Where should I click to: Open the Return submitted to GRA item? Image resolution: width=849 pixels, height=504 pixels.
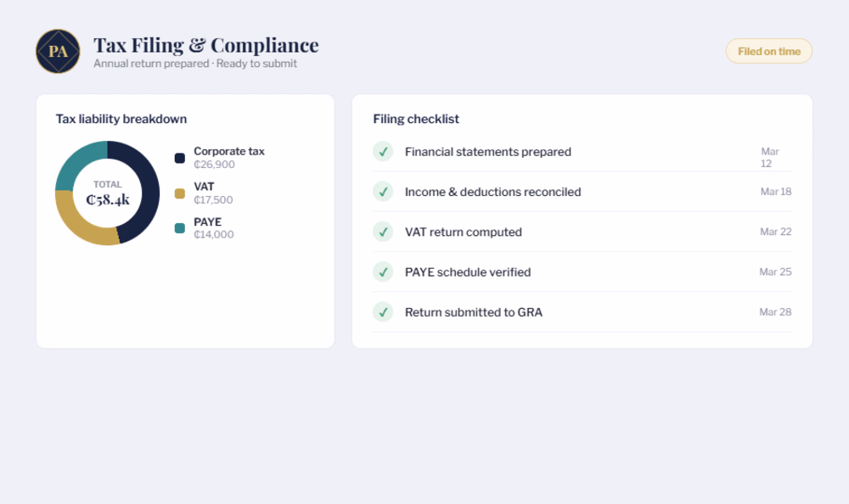[582, 312]
